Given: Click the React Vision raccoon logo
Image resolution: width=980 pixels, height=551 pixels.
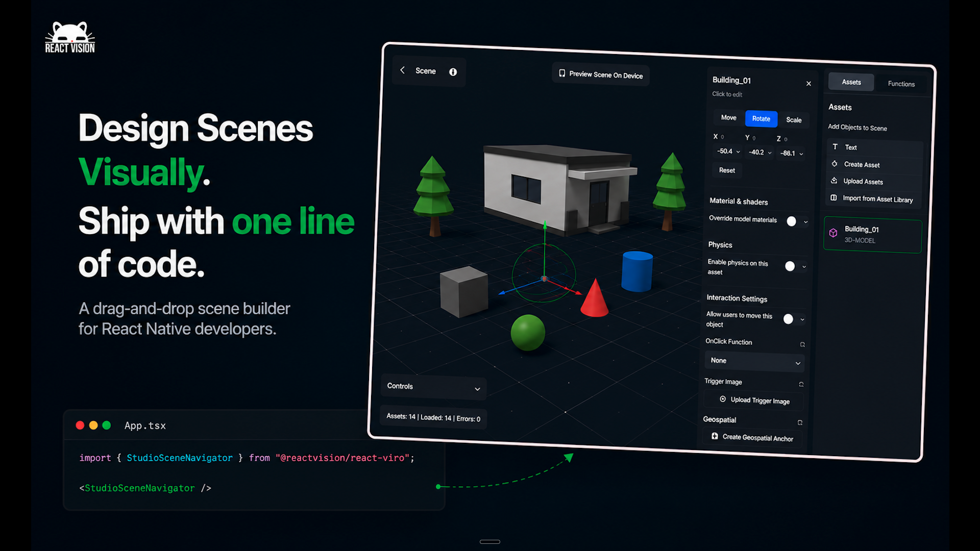Looking at the screenshot, I should pos(70,37).
